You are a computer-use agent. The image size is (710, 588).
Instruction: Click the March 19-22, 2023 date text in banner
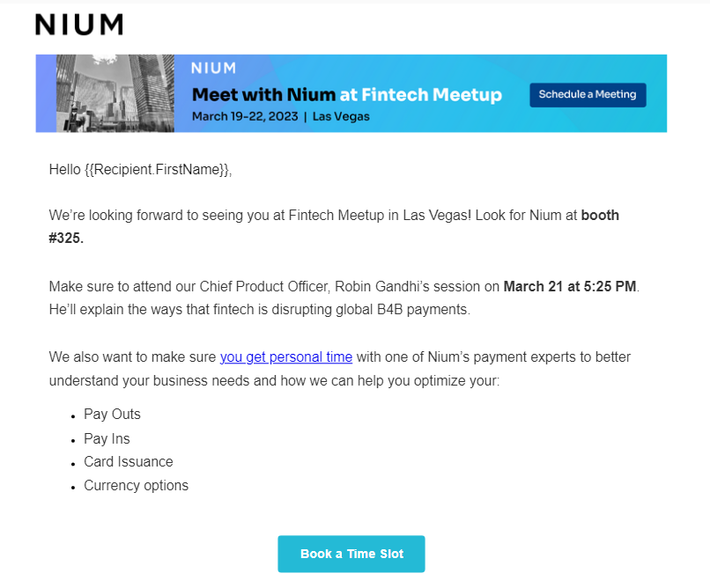click(244, 116)
